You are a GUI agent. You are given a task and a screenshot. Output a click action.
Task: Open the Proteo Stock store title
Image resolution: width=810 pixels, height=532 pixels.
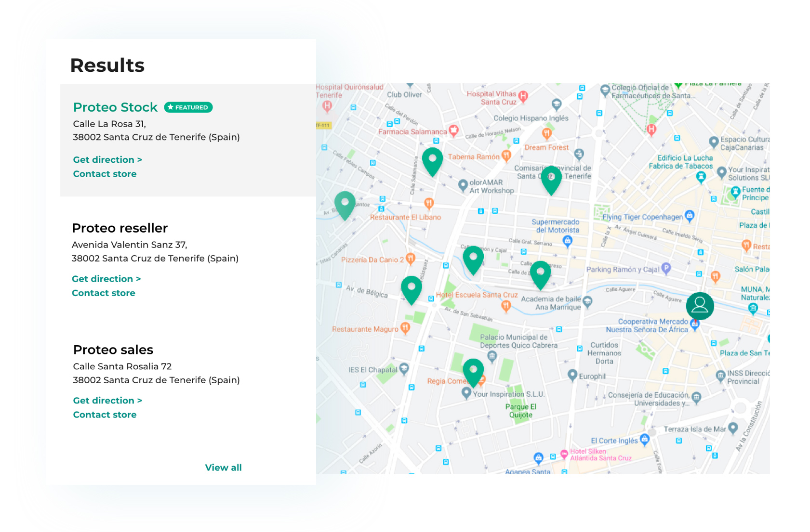coord(115,107)
